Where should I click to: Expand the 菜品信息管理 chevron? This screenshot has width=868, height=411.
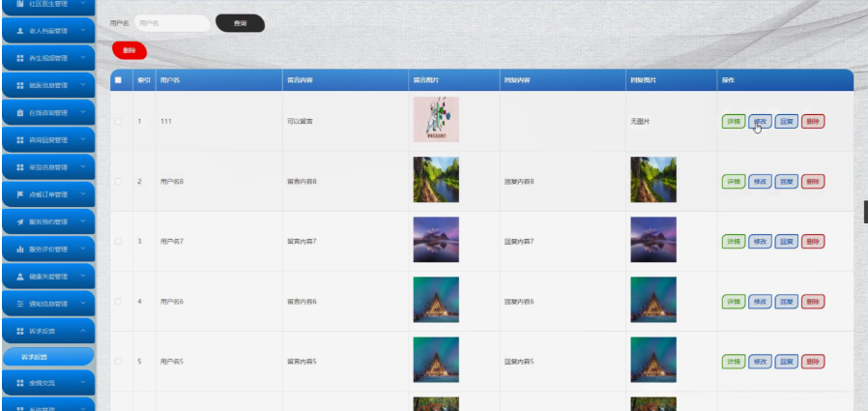point(83,167)
